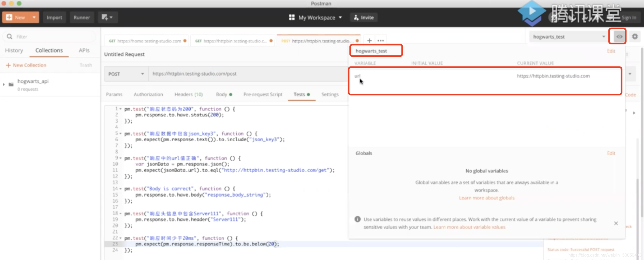Collapse the code fold at line 18
644x260 pixels.
tap(121, 213)
